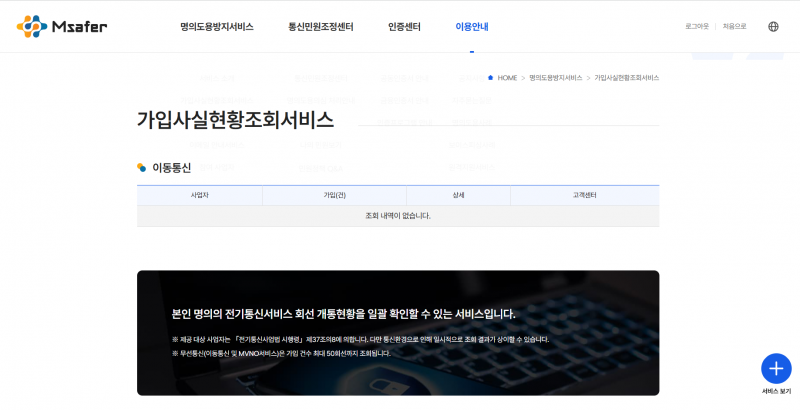Click the 조회 내역이 없습니다. row
800x410 pixels.
pos(398,216)
